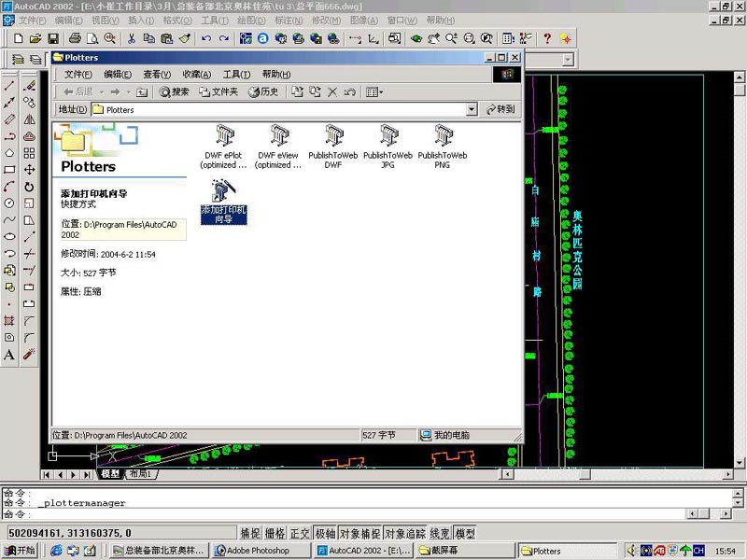Click the 开始 Start button
Viewport: 747px width, 560px height.
[20, 551]
